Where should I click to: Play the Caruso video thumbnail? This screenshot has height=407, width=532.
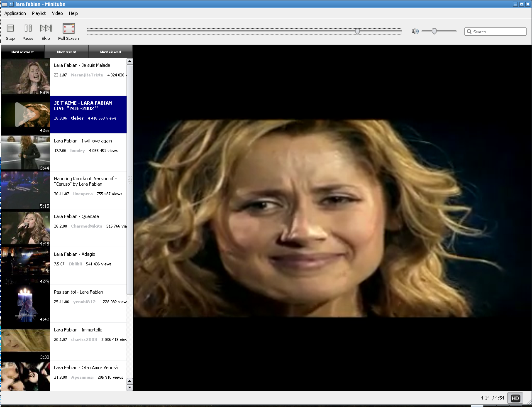point(26,191)
